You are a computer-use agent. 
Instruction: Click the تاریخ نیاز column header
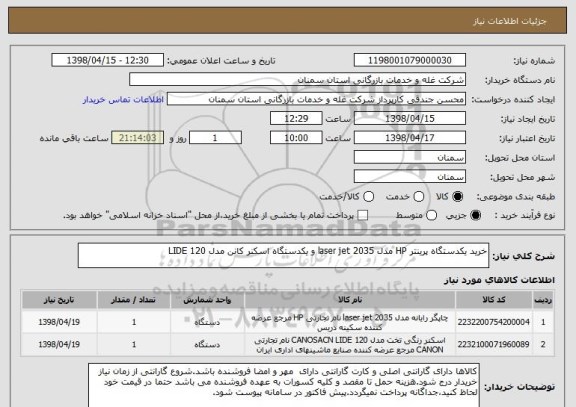[x=59, y=300]
